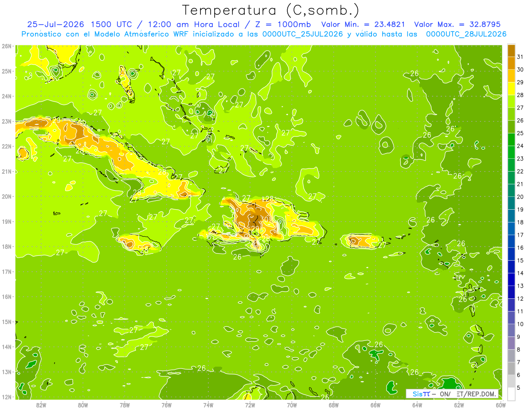The image size is (532, 411).
Task: Click the valid-until time "0000UTC_28JUL2026"
Action: point(466,34)
